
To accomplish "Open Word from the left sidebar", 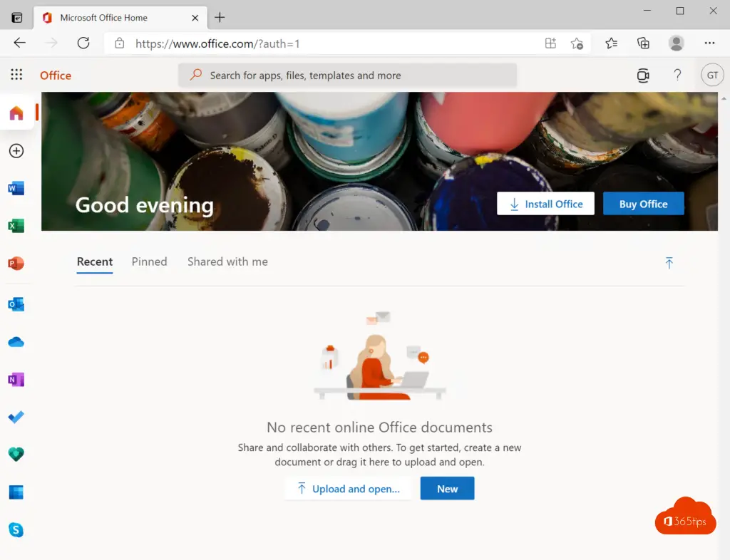I will (16, 189).
